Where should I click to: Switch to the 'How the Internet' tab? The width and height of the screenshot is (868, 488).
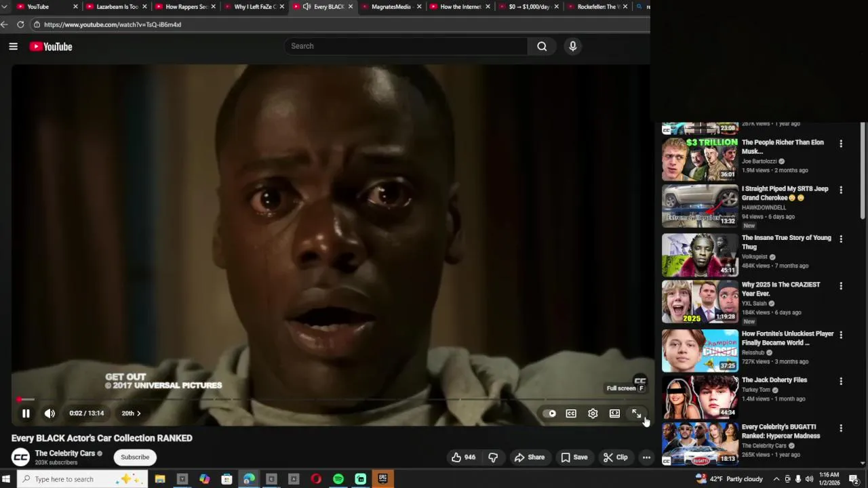460,7
